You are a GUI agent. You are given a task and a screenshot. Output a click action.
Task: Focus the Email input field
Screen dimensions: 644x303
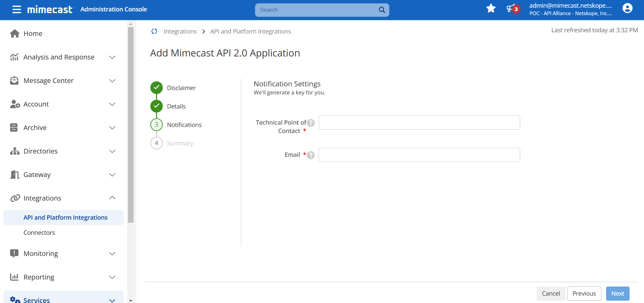point(419,155)
